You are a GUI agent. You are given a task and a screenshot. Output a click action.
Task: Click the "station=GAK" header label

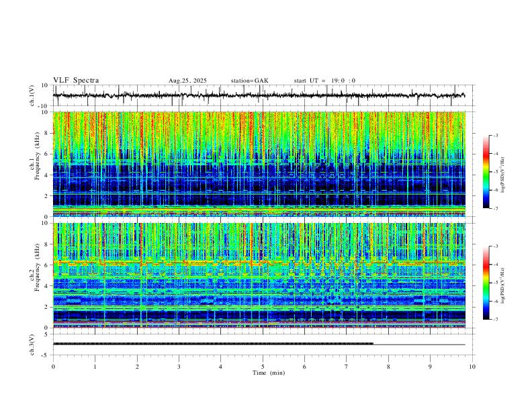(x=249, y=81)
